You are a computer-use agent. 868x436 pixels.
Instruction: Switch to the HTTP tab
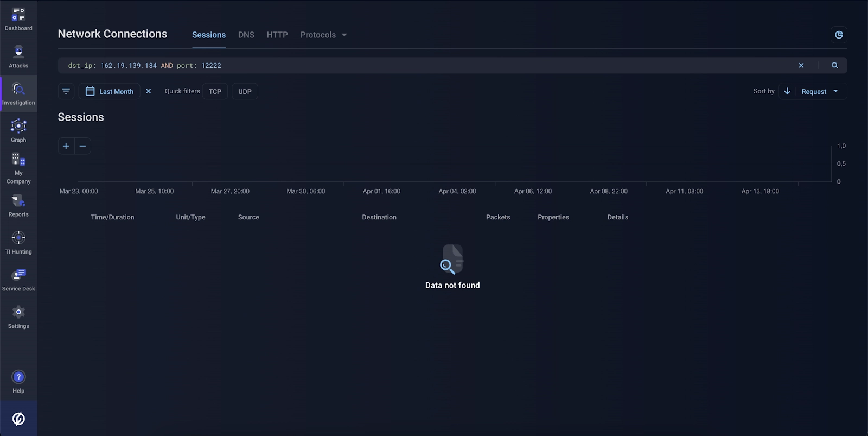(277, 35)
